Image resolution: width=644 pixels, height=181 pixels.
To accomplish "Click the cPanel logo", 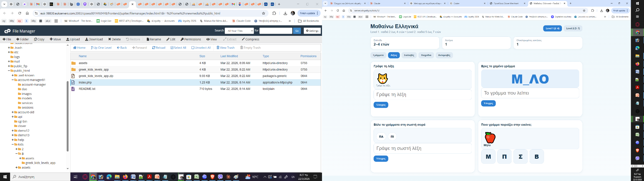I will pyautogui.click(x=7, y=31).
